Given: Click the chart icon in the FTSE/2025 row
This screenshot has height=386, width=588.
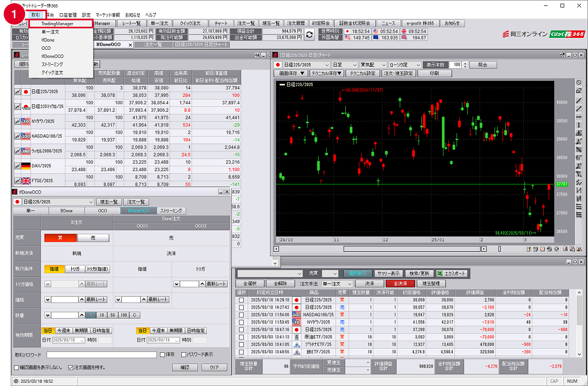Looking at the screenshot, I should (17, 180).
